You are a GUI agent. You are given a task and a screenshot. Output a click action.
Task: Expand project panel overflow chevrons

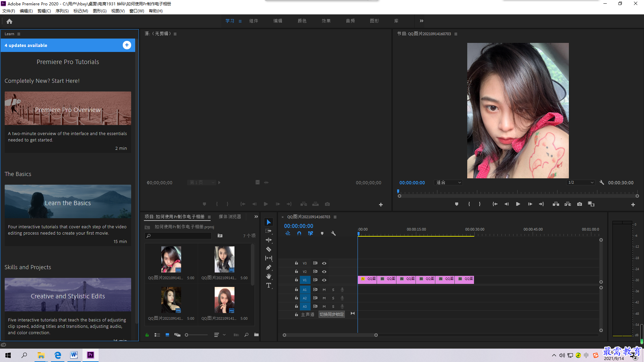point(256,217)
